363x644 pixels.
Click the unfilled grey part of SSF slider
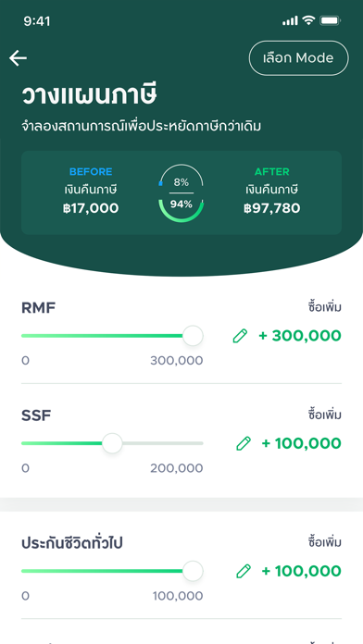tap(163, 443)
